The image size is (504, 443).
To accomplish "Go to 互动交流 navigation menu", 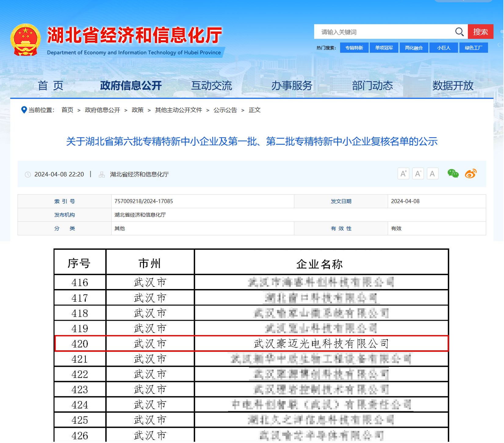I will pyautogui.click(x=212, y=86).
